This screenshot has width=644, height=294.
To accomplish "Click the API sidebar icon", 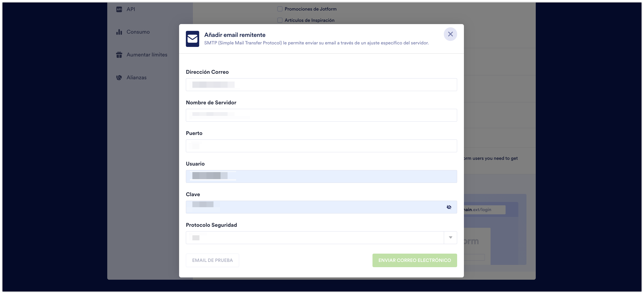I will point(119,9).
